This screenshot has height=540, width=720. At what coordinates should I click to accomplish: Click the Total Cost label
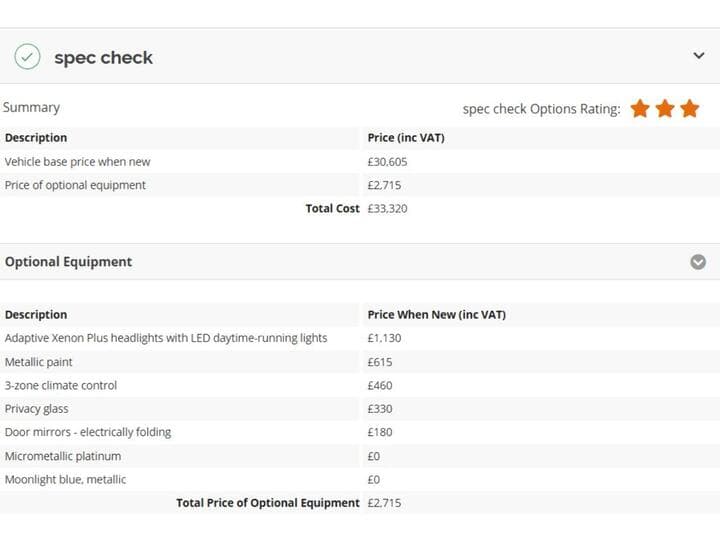coord(332,208)
